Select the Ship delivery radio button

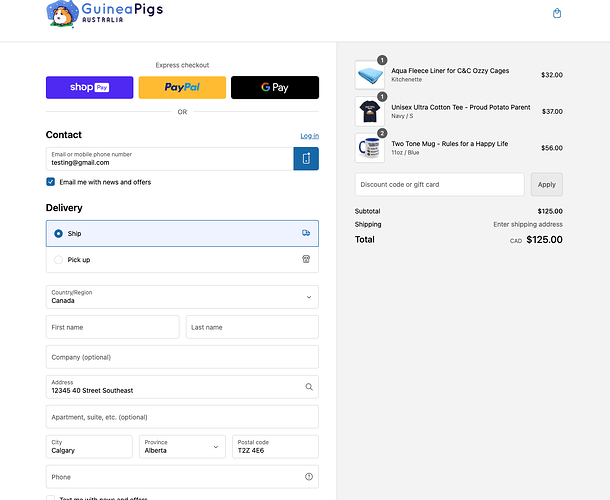[x=58, y=233]
